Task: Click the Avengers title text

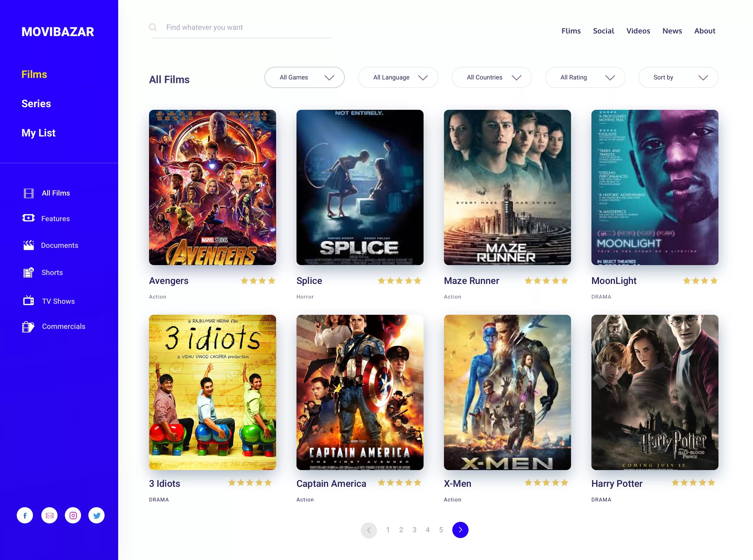Action: coord(168,281)
